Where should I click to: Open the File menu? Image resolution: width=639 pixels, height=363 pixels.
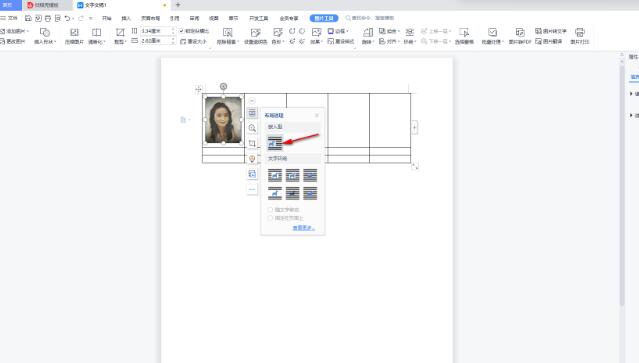coord(9,18)
